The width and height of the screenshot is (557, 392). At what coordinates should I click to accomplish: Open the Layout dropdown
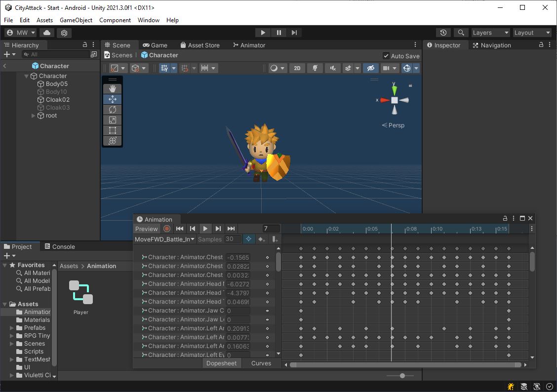coord(532,32)
